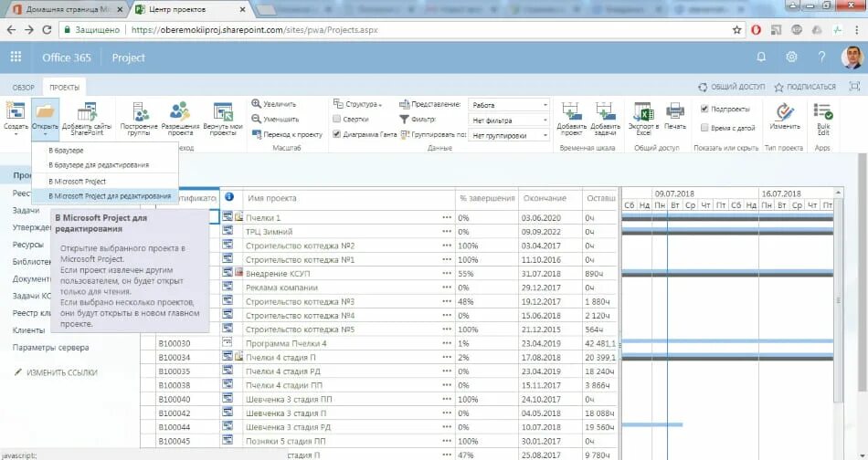Switch to Центр проектов browser tab
Viewport: 868px width, 460px height.
tap(188, 9)
